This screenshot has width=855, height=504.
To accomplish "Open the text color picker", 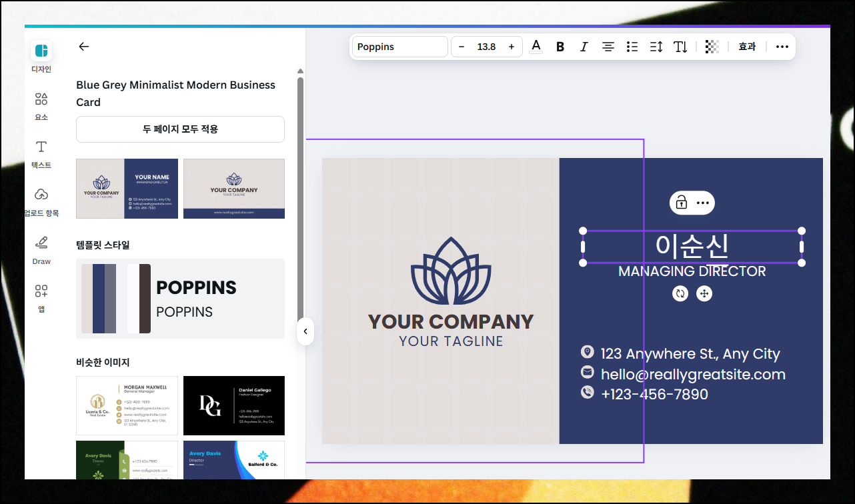I will click(x=536, y=47).
